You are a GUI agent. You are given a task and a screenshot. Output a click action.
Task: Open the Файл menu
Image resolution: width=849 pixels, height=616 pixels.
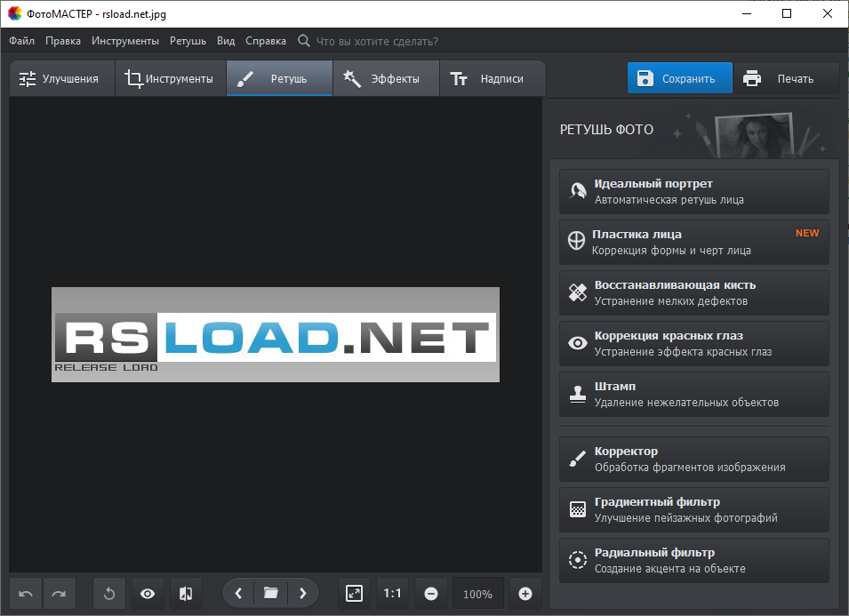[21, 41]
